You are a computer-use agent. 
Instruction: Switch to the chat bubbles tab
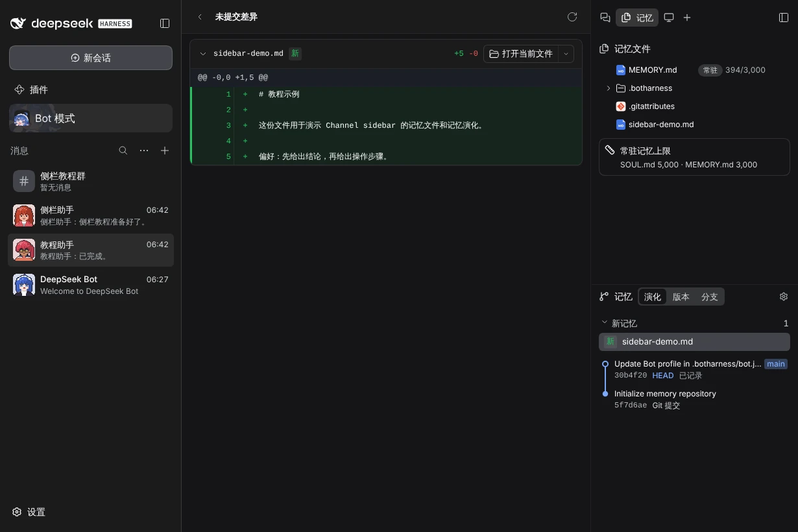[605, 18]
